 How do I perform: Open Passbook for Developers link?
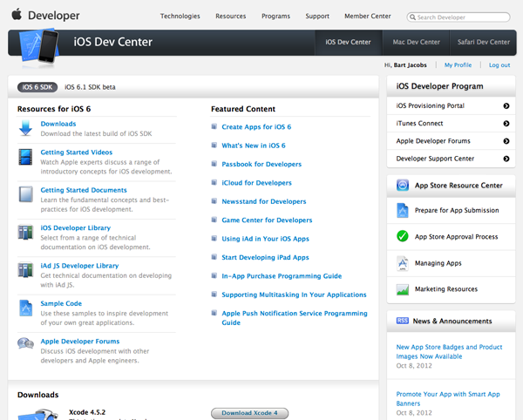tap(261, 165)
